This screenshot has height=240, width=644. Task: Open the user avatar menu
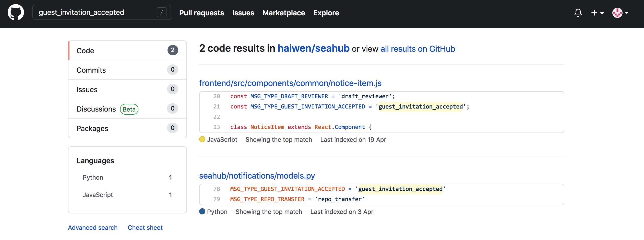(620, 13)
